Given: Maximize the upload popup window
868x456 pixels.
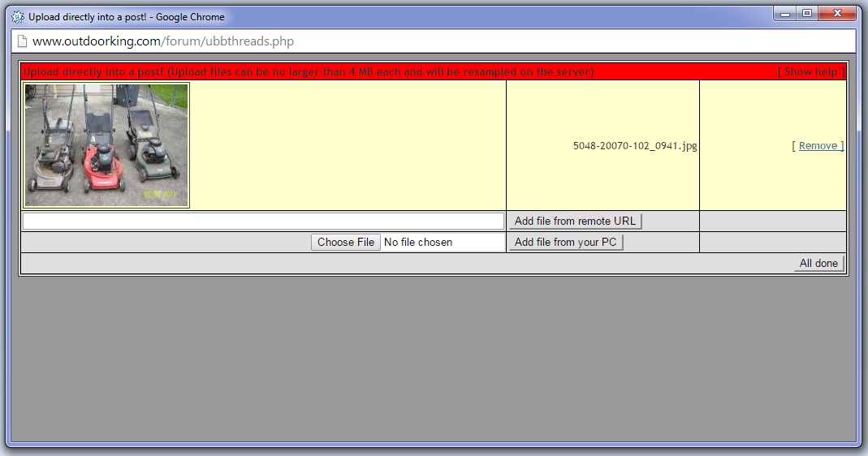Looking at the screenshot, I should (806, 14).
